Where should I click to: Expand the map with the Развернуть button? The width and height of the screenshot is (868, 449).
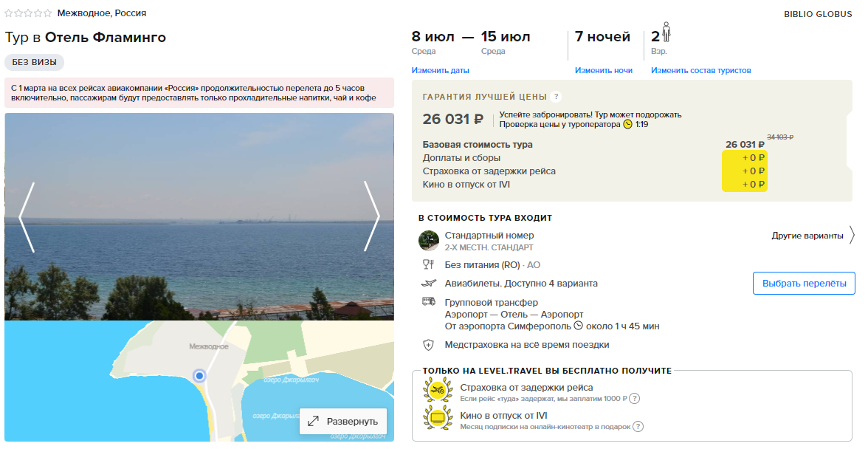[x=343, y=422]
